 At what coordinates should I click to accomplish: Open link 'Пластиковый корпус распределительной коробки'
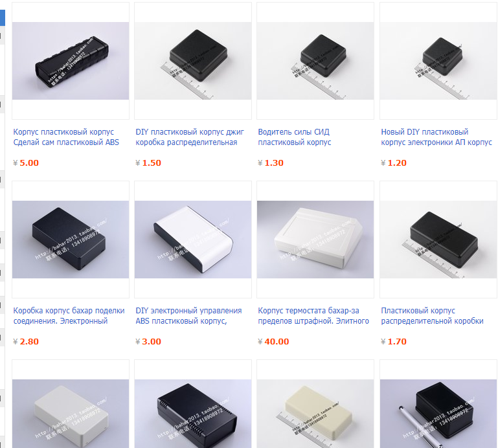[432, 316]
